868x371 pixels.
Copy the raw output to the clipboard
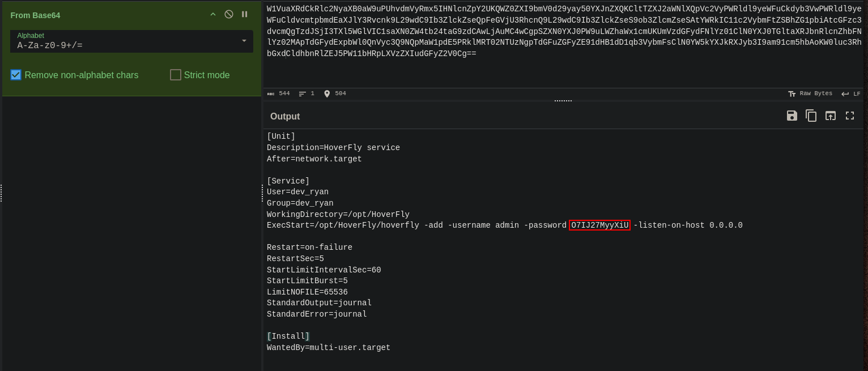pos(811,116)
